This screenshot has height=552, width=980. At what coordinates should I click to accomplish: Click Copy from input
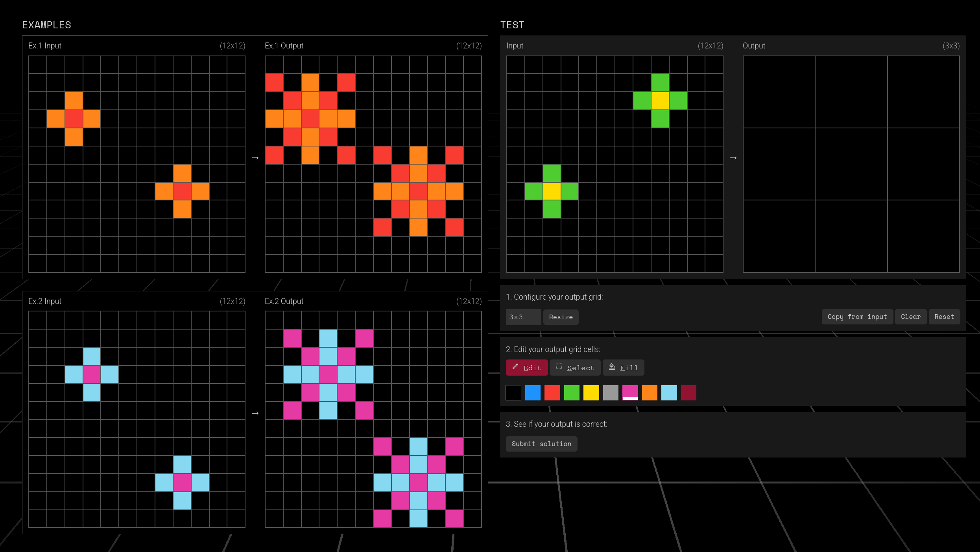point(857,317)
